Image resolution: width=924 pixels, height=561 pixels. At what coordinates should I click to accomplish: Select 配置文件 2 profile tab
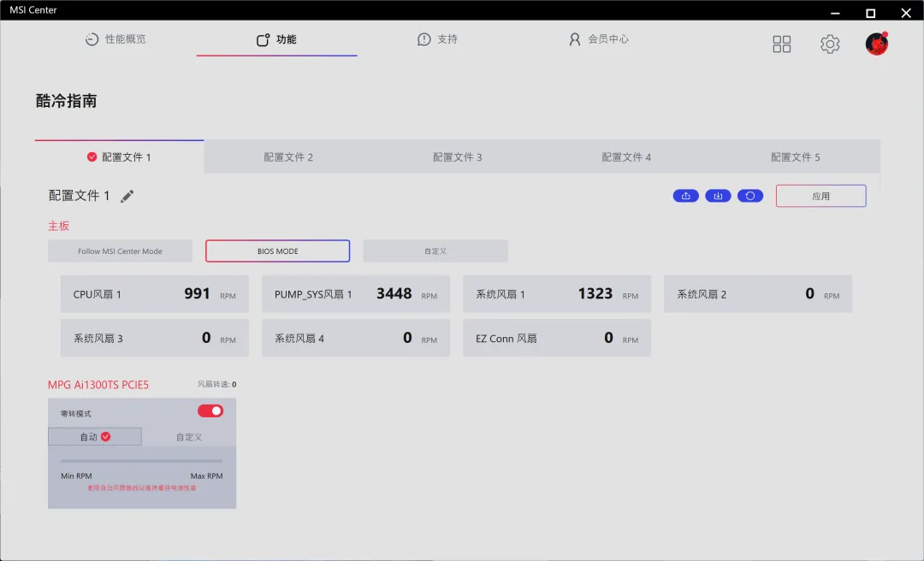(288, 156)
